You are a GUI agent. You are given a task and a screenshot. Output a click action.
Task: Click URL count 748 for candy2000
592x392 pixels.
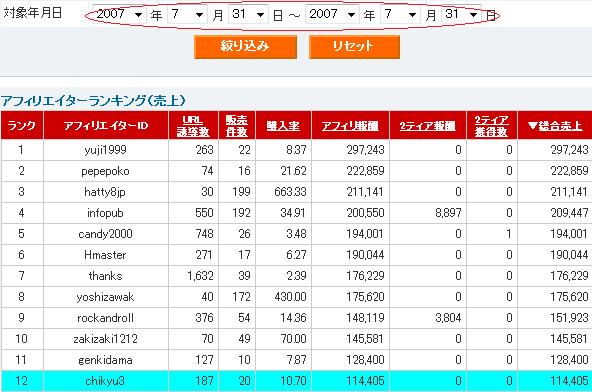tap(204, 234)
